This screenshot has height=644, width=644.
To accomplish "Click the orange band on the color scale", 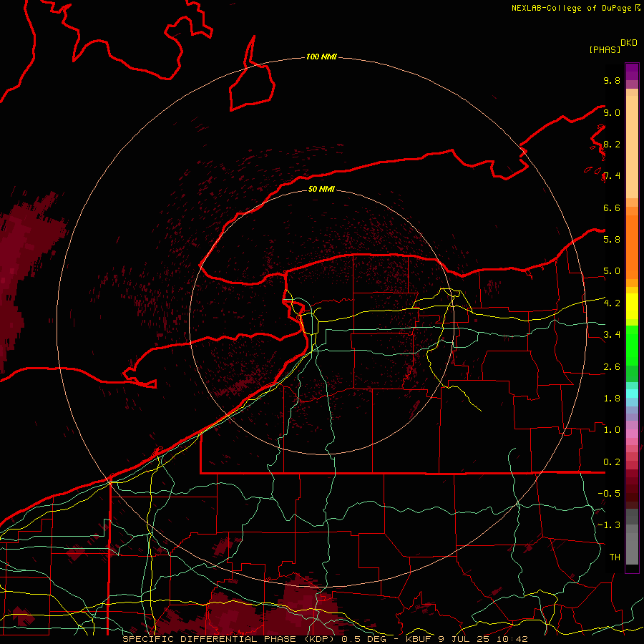I will [632, 246].
